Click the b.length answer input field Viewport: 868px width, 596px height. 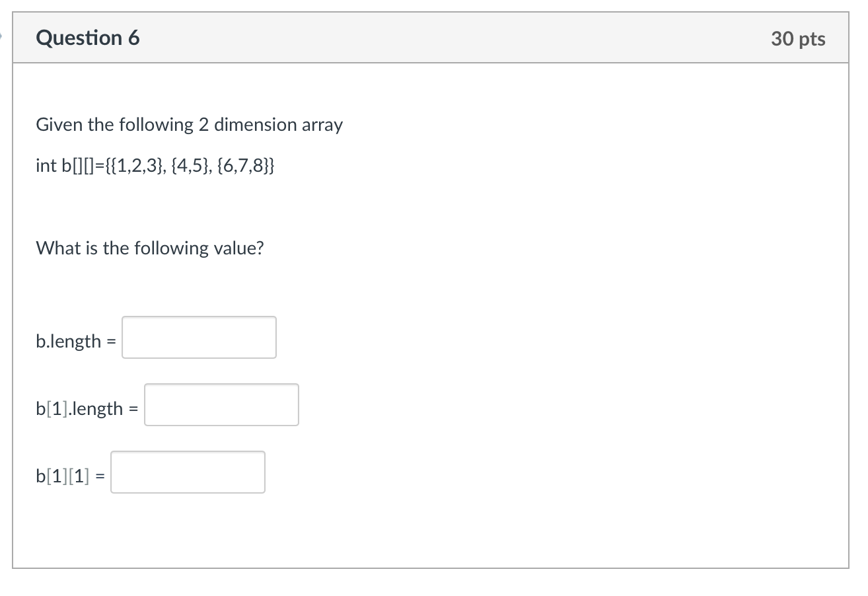pos(198,337)
